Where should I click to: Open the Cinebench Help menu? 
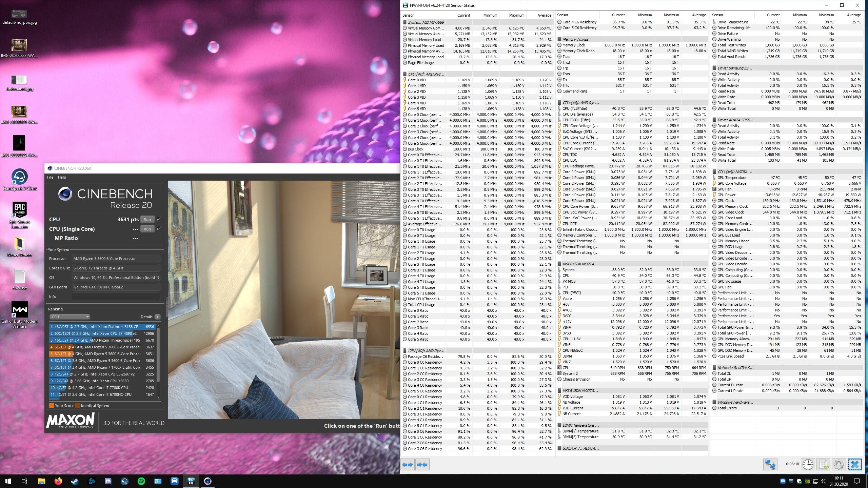point(62,177)
